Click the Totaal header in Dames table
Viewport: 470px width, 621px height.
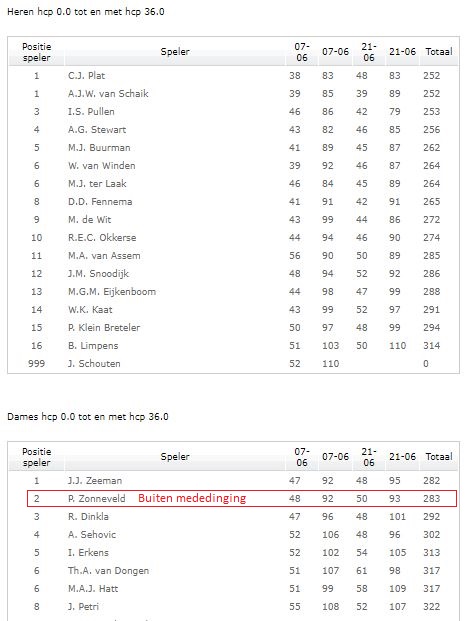point(439,457)
